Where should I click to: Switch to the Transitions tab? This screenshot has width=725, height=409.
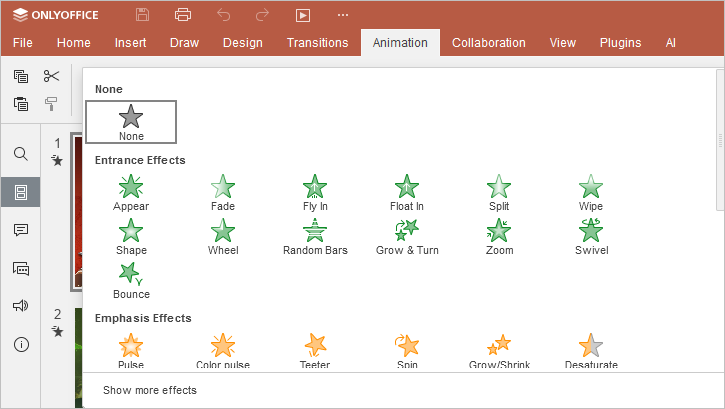(x=317, y=43)
